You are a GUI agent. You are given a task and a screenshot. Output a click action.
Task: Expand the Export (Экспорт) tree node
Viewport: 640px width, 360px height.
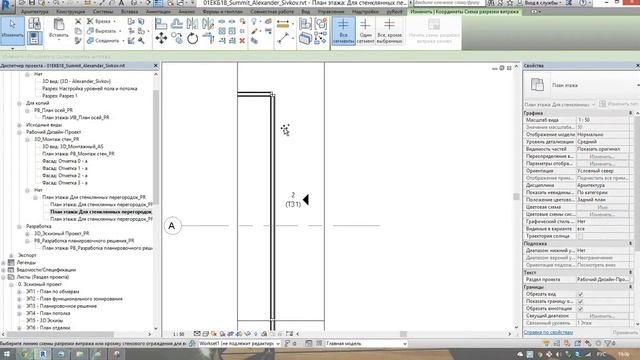tap(11, 255)
